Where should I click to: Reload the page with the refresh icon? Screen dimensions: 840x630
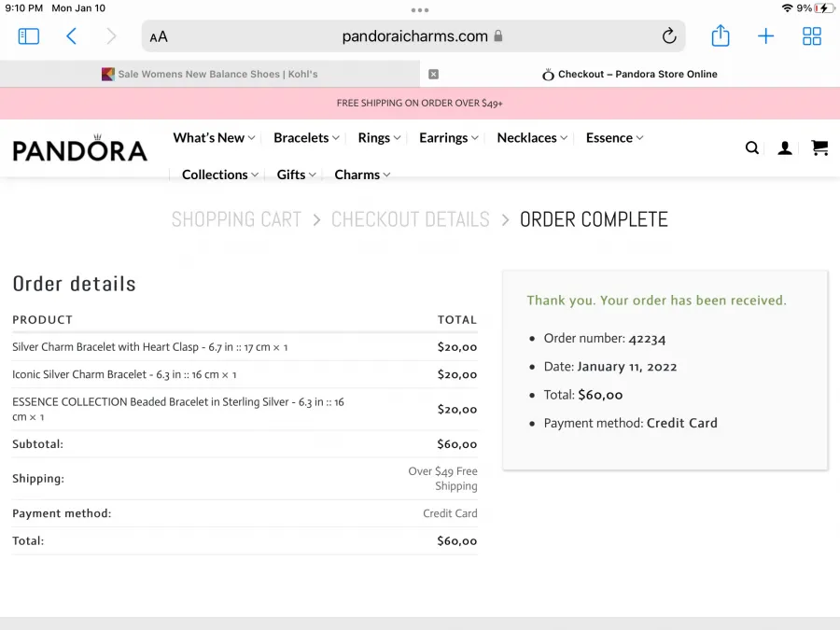pos(668,36)
